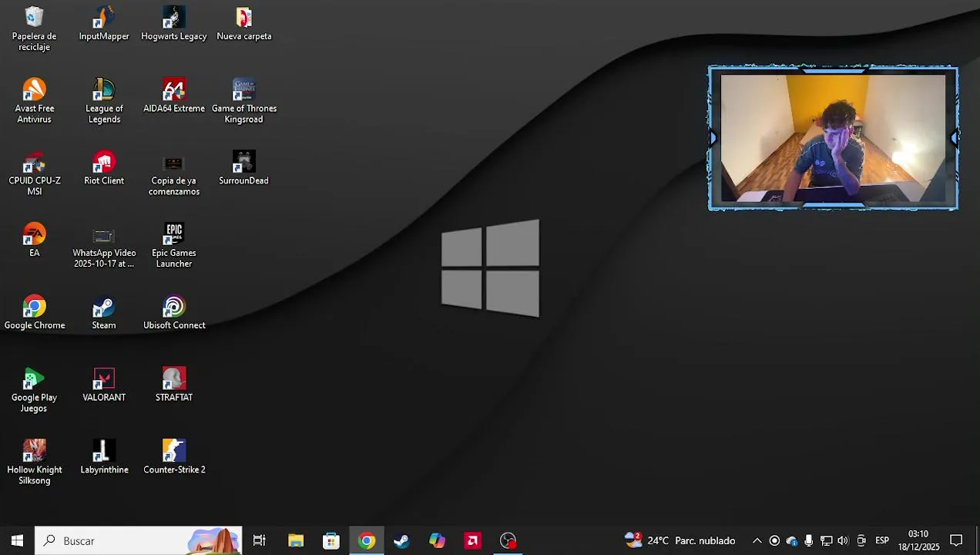980x555 pixels.
Task: Select the League of Legends shortcut
Action: (104, 101)
